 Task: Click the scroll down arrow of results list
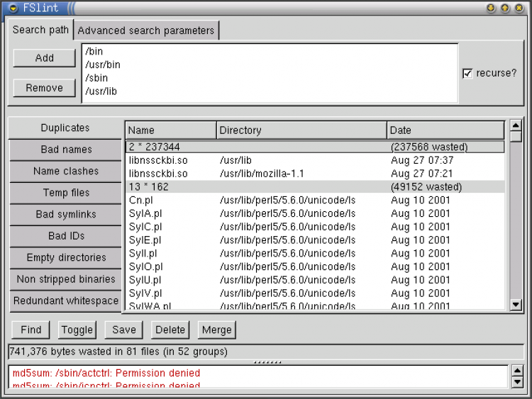[x=516, y=305]
